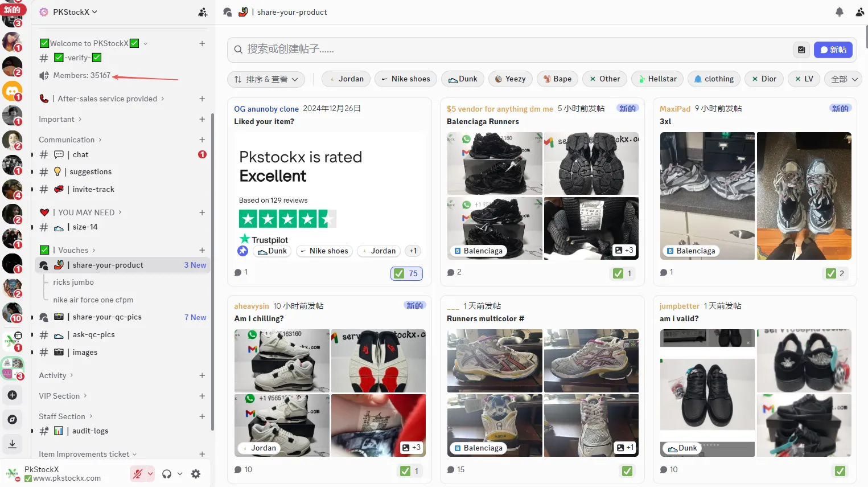Screen dimensions: 868x487
Task: Select the Hellstar tag filter
Action: click(x=657, y=79)
